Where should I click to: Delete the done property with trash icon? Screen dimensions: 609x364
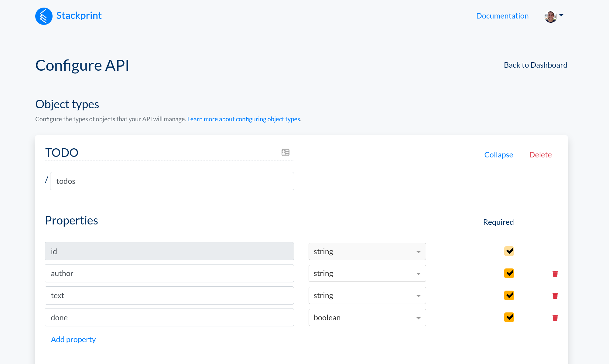click(555, 318)
